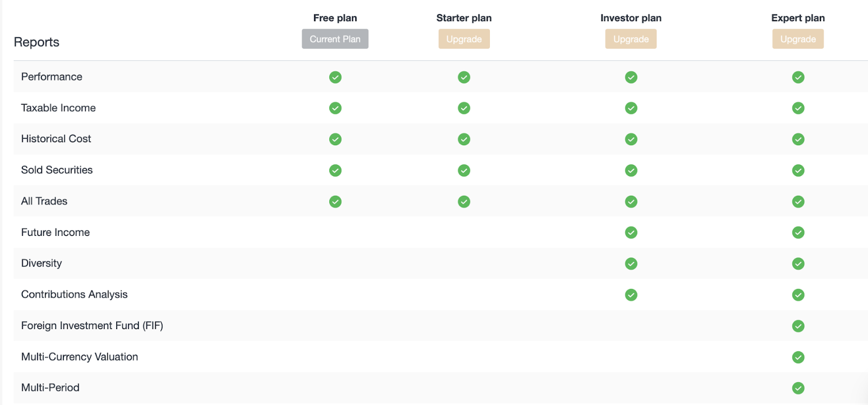Image resolution: width=868 pixels, height=405 pixels.
Task: Click Investor plan Future Income checkmark
Action: point(631,233)
